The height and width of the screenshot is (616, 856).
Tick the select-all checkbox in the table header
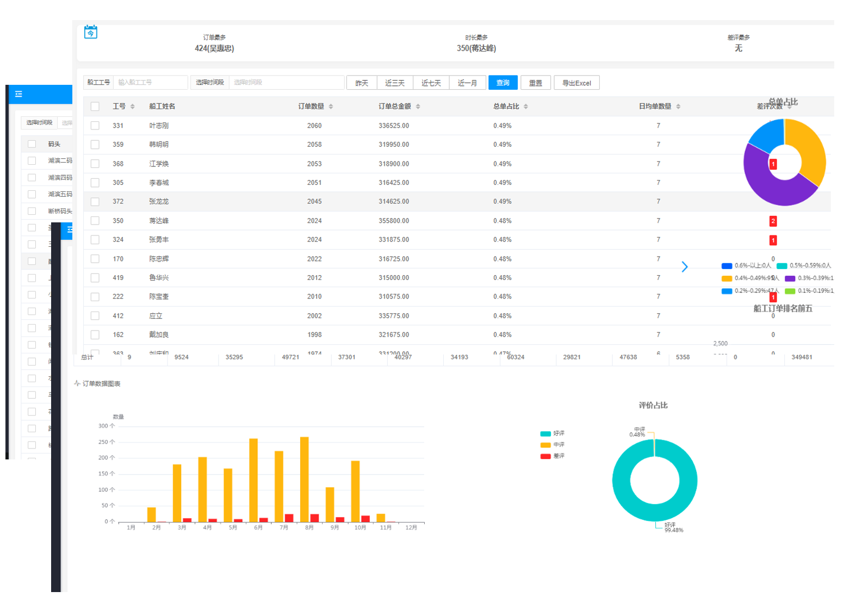pos(95,107)
